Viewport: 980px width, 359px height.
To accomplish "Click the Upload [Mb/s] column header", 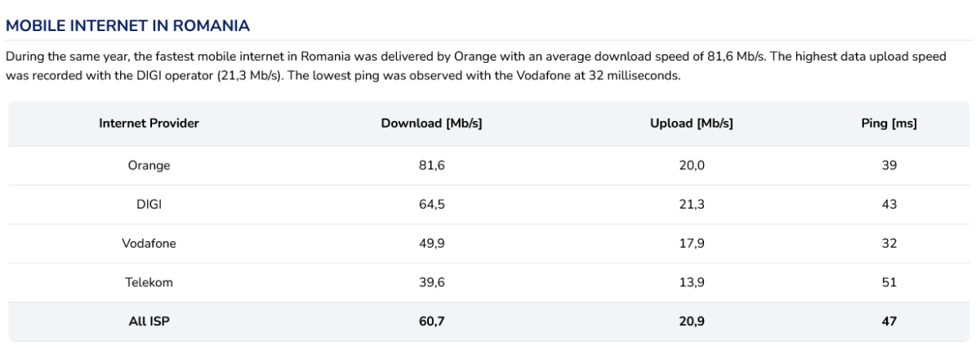I will (x=691, y=123).
